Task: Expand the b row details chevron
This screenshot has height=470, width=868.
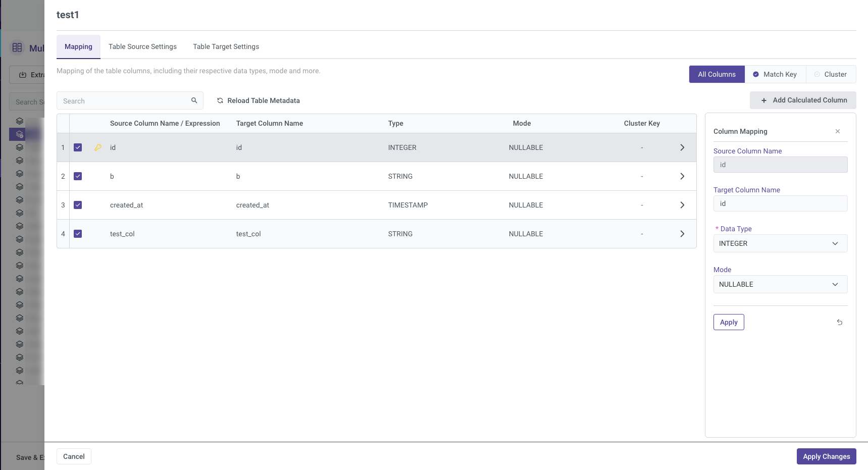Action: point(682,176)
